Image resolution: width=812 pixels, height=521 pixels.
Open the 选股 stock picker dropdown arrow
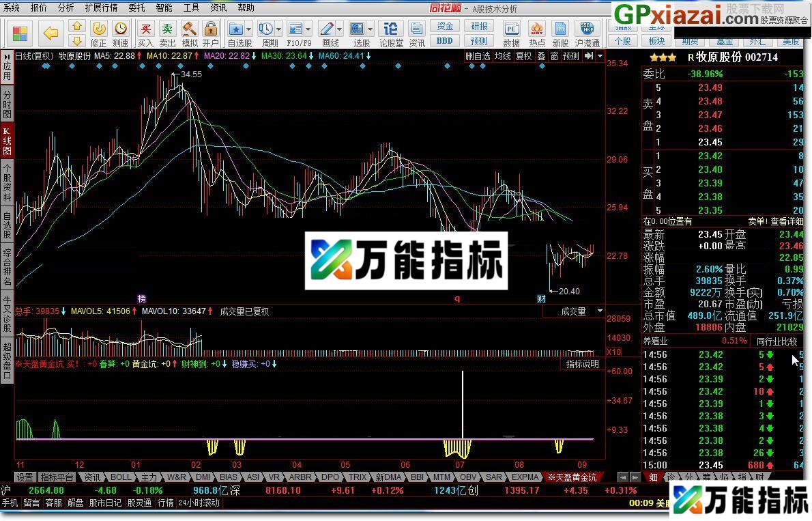click(371, 29)
